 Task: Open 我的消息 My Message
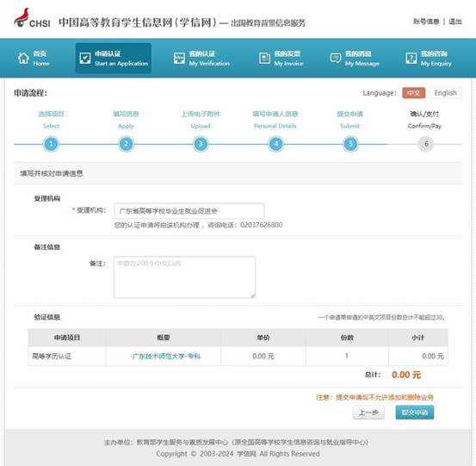[x=355, y=59]
